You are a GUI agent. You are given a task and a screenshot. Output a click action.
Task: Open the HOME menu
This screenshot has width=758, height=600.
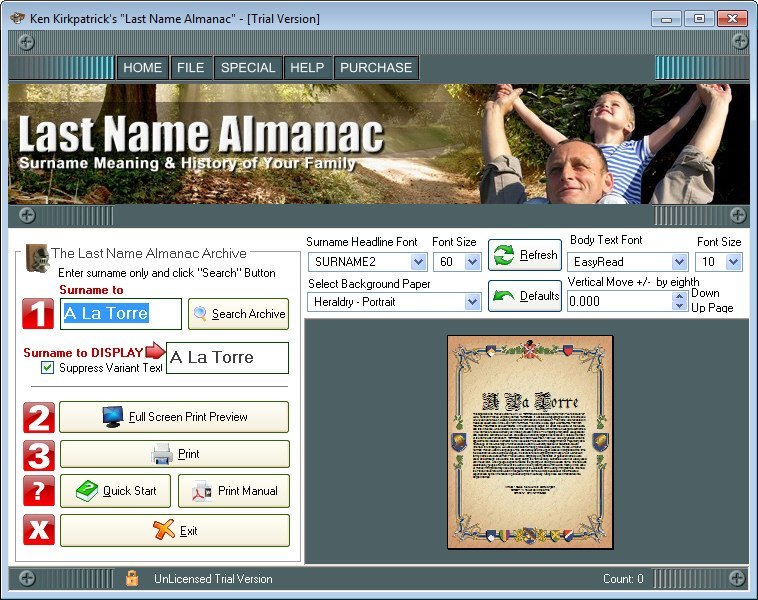pos(142,67)
